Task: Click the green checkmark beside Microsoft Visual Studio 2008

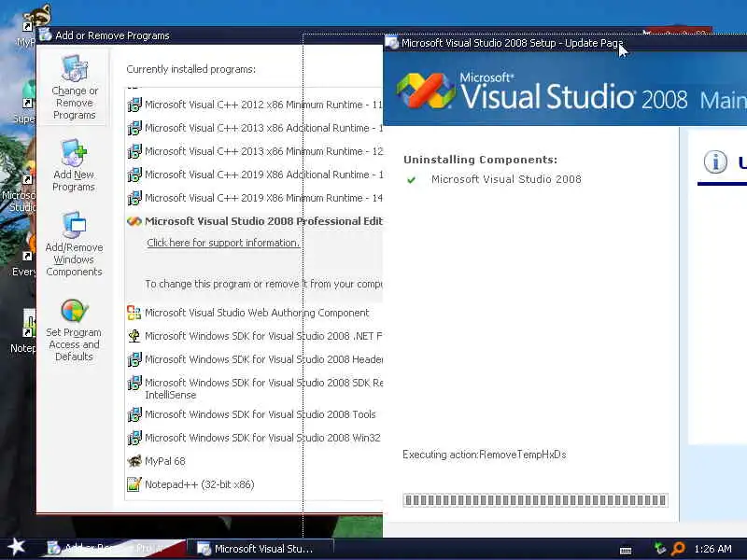Action: click(x=411, y=179)
